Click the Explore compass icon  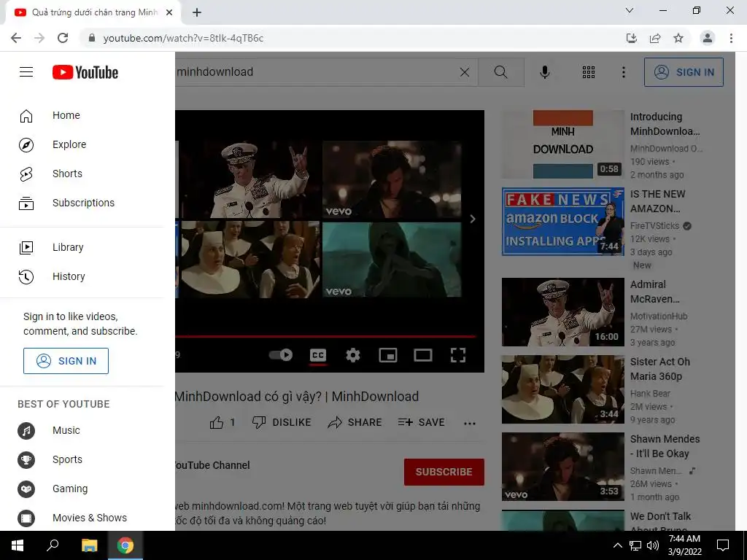pyautogui.click(x=26, y=145)
